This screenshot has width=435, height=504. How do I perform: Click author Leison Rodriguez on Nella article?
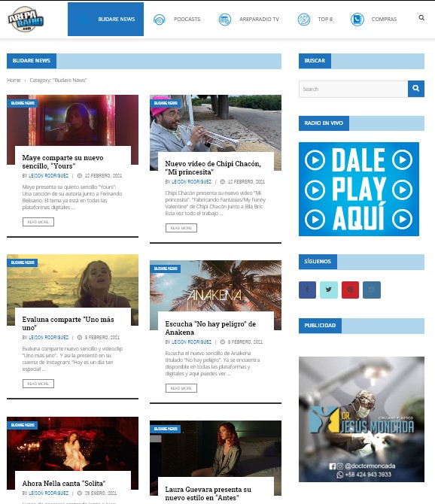pyautogui.click(x=49, y=493)
